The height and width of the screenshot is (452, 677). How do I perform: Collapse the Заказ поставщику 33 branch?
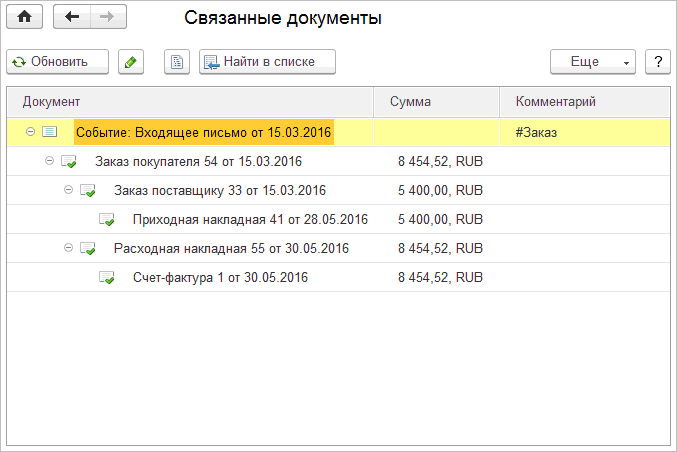coord(68,190)
